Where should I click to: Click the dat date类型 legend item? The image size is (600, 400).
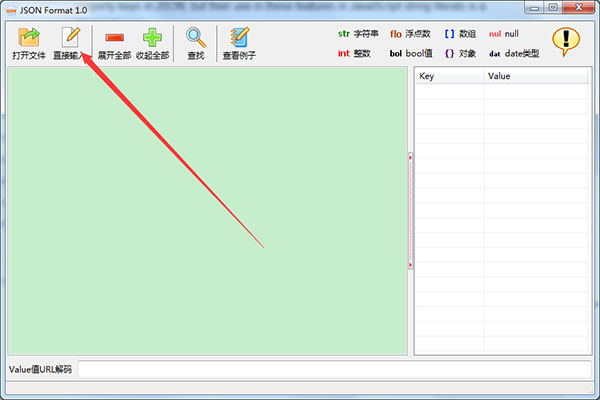tap(514, 53)
